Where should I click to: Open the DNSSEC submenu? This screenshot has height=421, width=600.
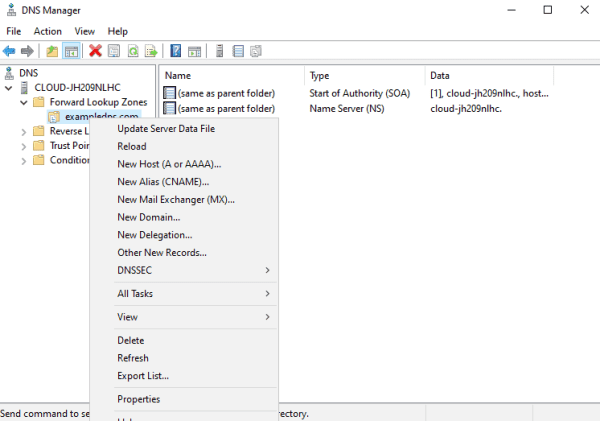[x=195, y=270]
